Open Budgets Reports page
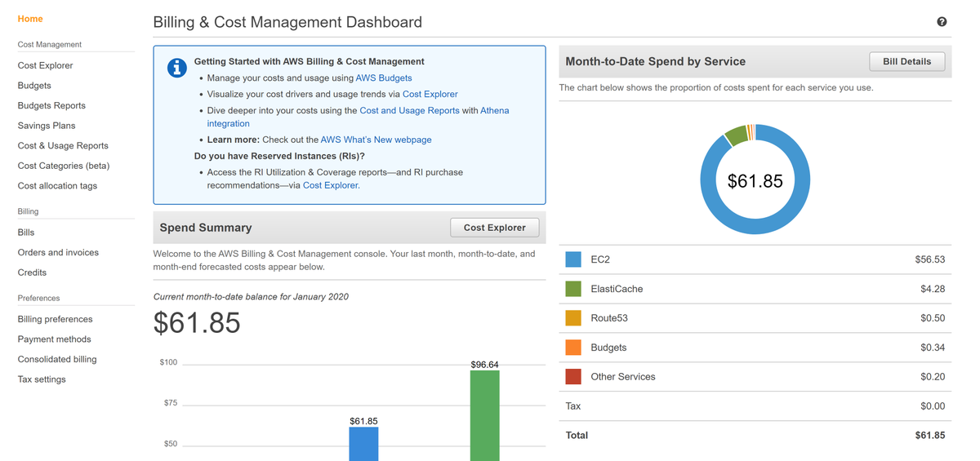Viewport: 980px width, 461px height. click(51, 106)
